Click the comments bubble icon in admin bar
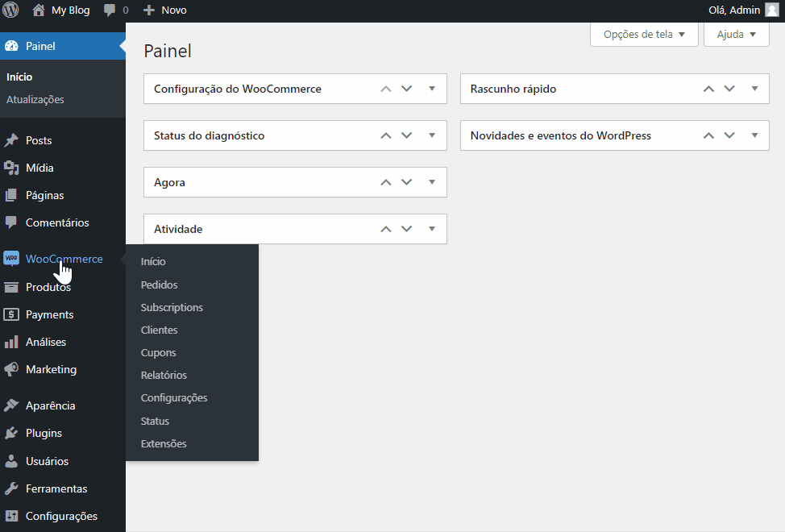Screen dimensions: 785x532 109,10
